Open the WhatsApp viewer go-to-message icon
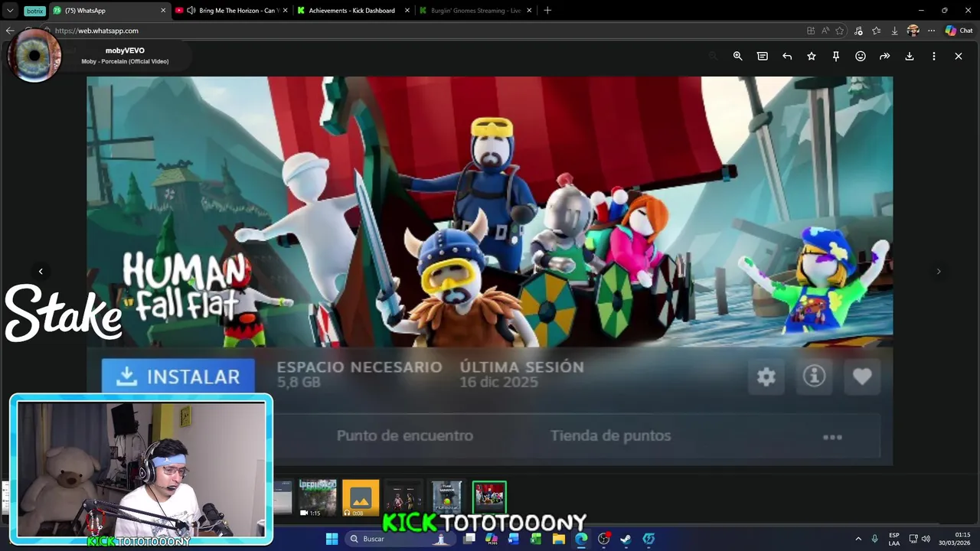 (763, 56)
